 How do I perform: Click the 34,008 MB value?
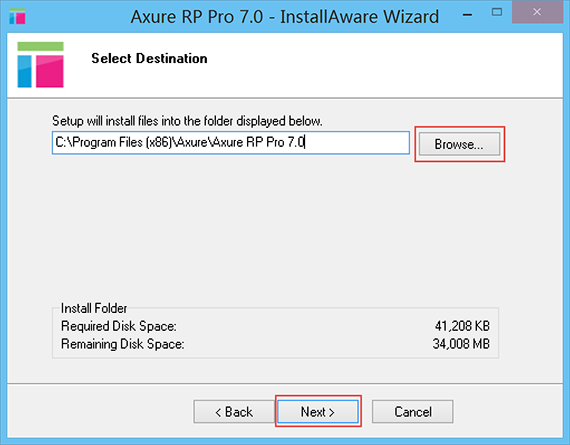[461, 344]
